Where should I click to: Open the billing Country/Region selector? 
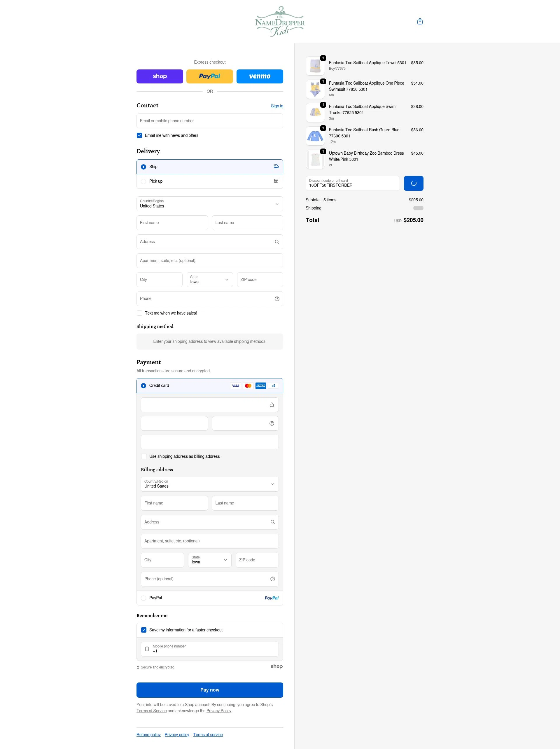tap(210, 484)
